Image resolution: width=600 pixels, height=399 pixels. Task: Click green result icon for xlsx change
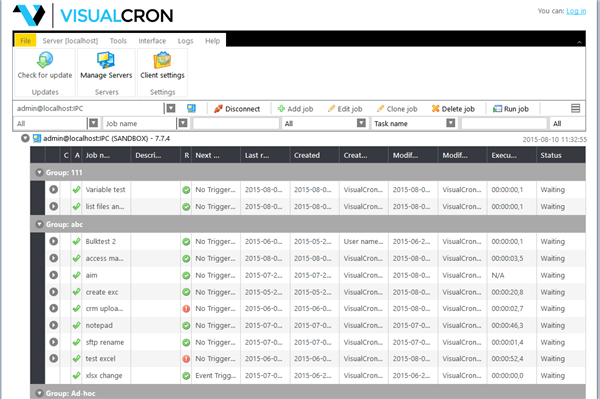click(x=186, y=376)
